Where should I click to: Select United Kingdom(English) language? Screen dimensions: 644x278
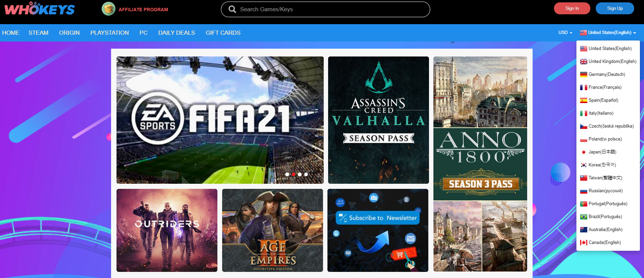[x=608, y=62]
